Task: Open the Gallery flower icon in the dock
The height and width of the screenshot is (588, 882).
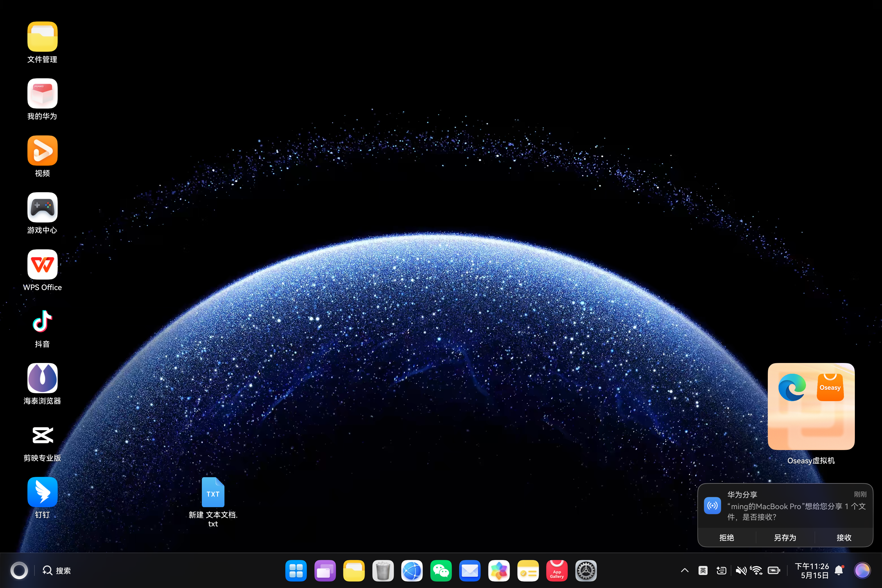Action: [x=499, y=571]
